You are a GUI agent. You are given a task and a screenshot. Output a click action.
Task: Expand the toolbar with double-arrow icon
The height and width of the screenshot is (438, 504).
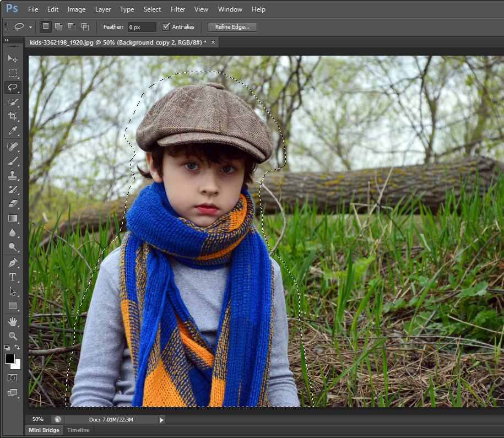pos(7,41)
